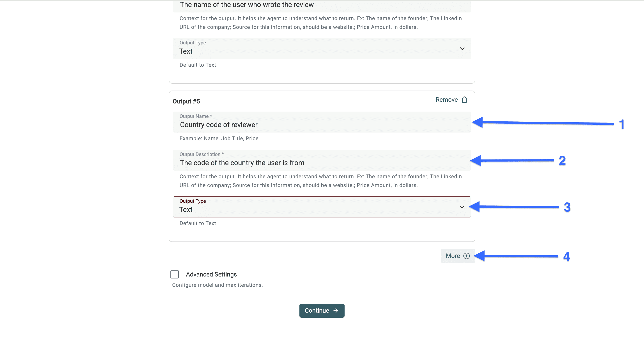
Task: Click the review user name description field
Action: [x=322, y=5]
